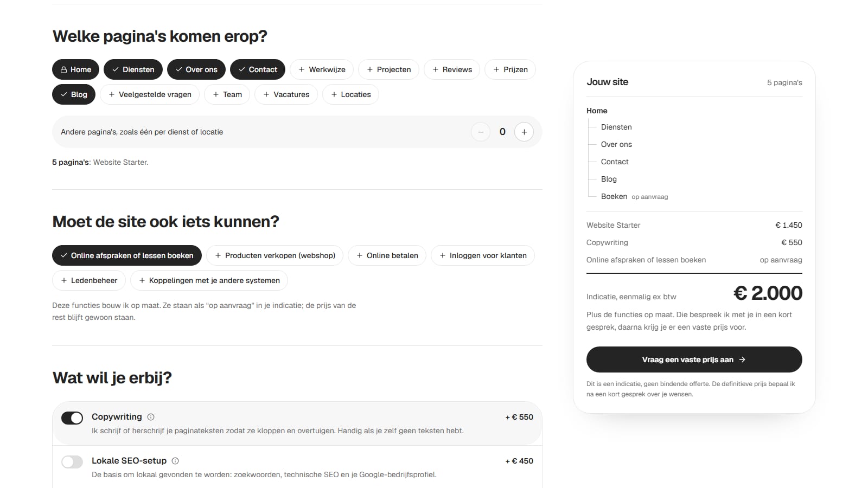Add the Team page
Screen dimensions: 868x488
tap(227, 94)
